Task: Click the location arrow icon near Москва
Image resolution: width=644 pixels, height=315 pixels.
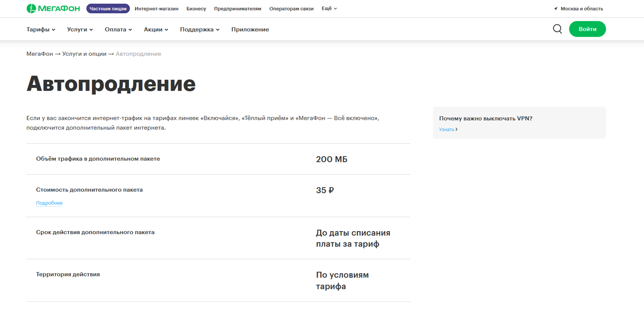Action: pyautogui.click(x=556, y=9)
